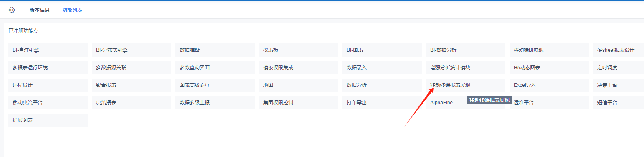
Task: Click the 定时调度 feature item
Action: click(619, 68)
